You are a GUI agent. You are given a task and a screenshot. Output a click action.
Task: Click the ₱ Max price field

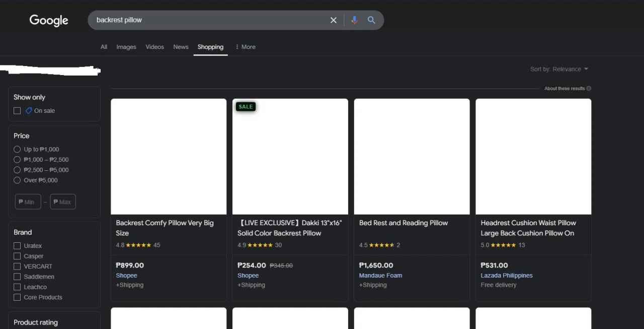63,202
